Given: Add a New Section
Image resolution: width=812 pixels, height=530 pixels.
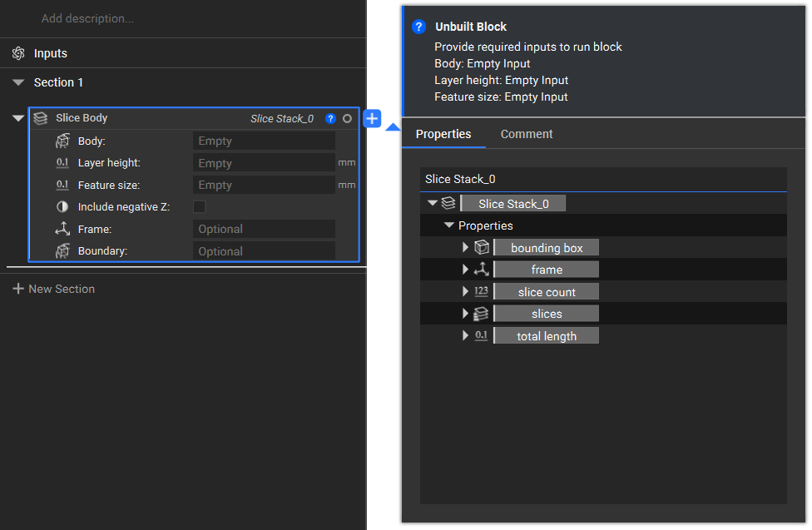Looking at the screenshot, I should [54, 289].
